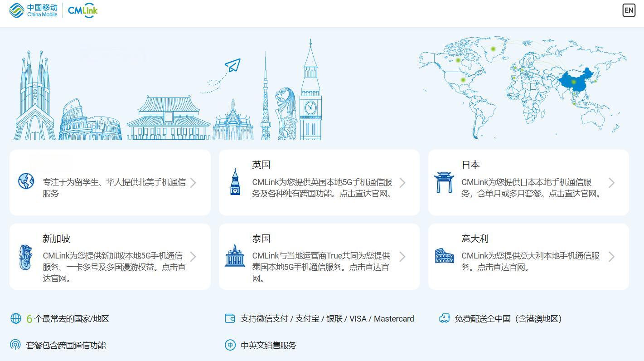Click the 中 icon beside 中英文销售服务

(x=230, y=345)
